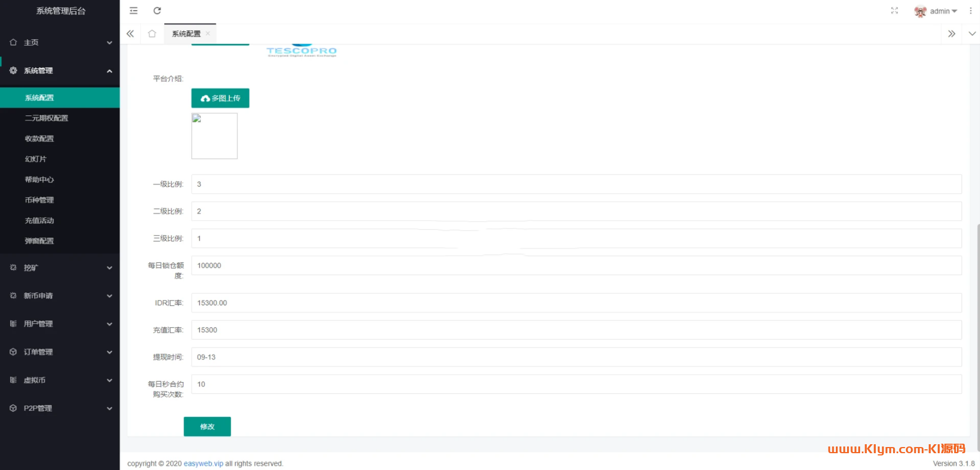Image resolution: width=980 pixels, height=470 pixels.
Task: Focus the 提现时间 input field
Action: pos(576,357)
